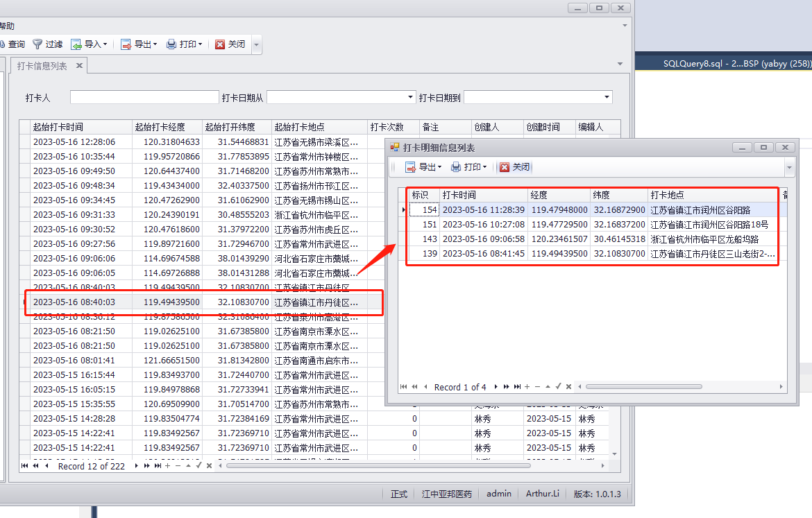Image resolution: width=812 pixels, height=518 pixels.
Task: Click the 打卡人 text input field
Action: click(144, 98)
